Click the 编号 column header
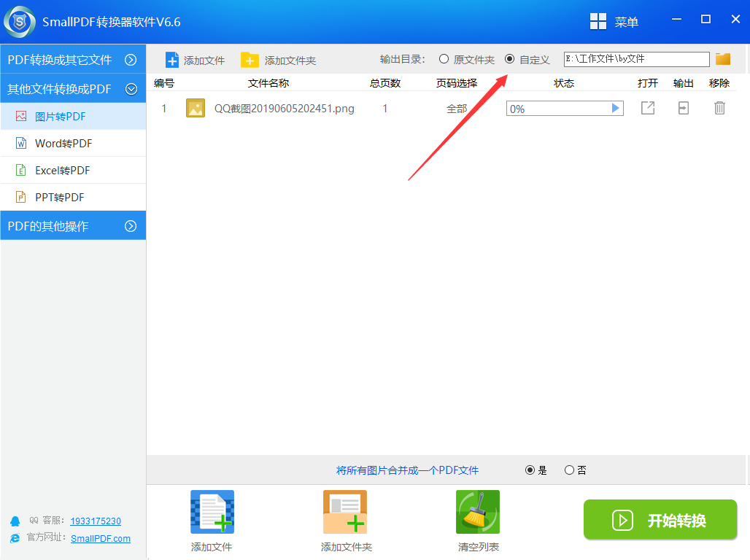 point(164,83)
